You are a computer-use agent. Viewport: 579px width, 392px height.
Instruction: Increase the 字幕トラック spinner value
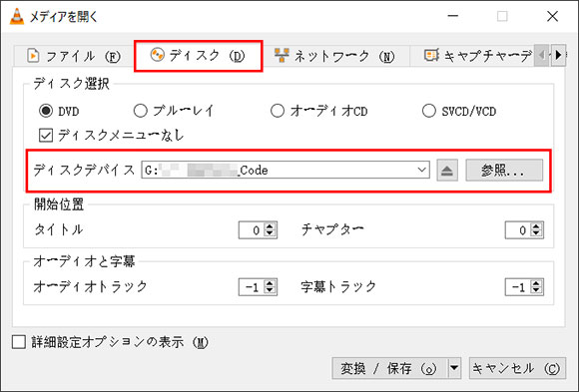pos(536,283)
